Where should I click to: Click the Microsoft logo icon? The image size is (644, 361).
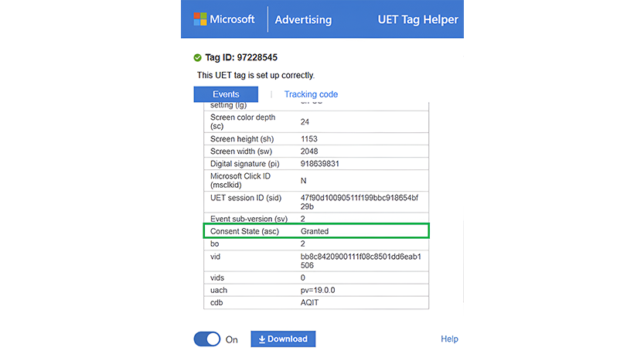200,19
